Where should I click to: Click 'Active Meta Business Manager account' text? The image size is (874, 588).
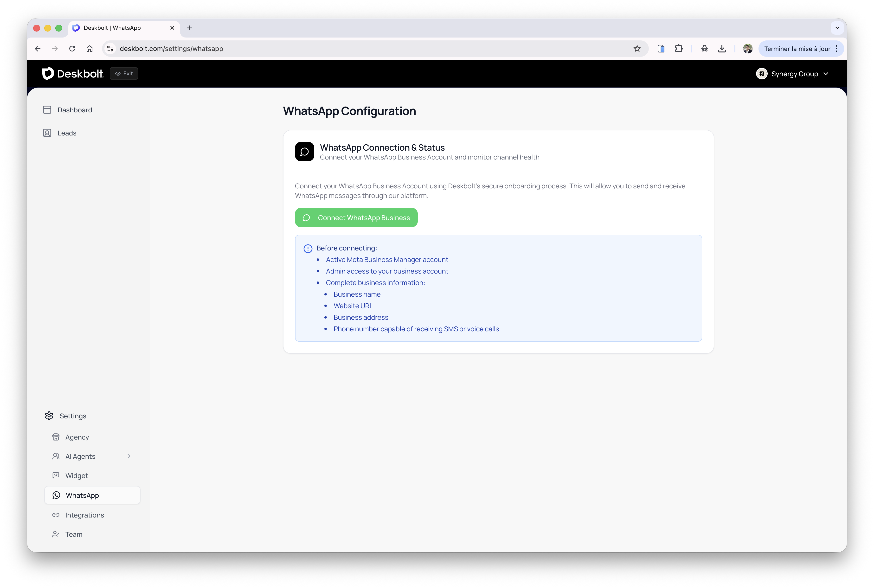[387, 260]
